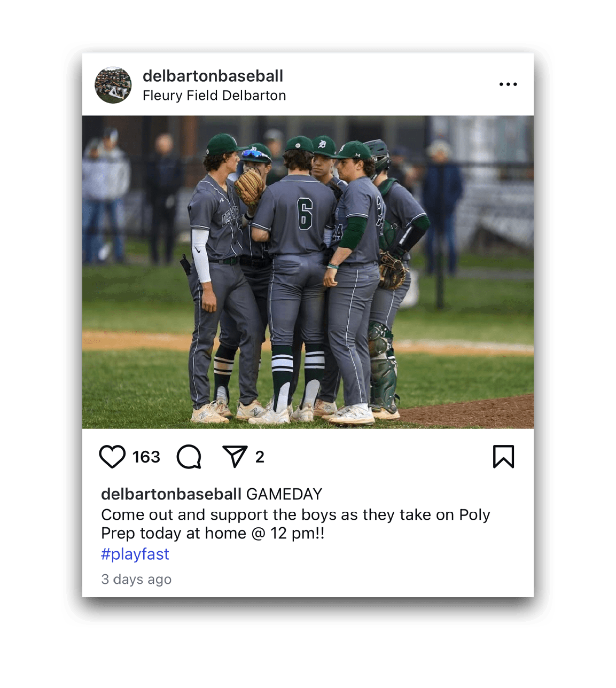Share the post with paper plane icon
616x688 pixels.
[235, 457]
